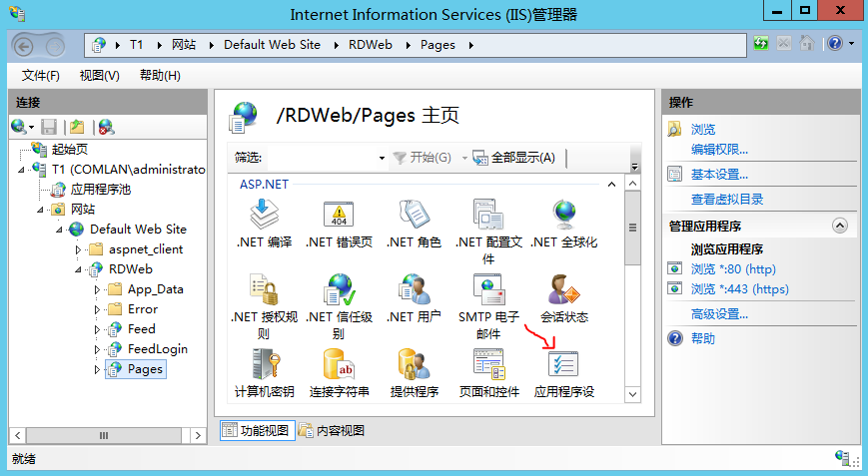Select the 网站 tree item

click(83, 210)
